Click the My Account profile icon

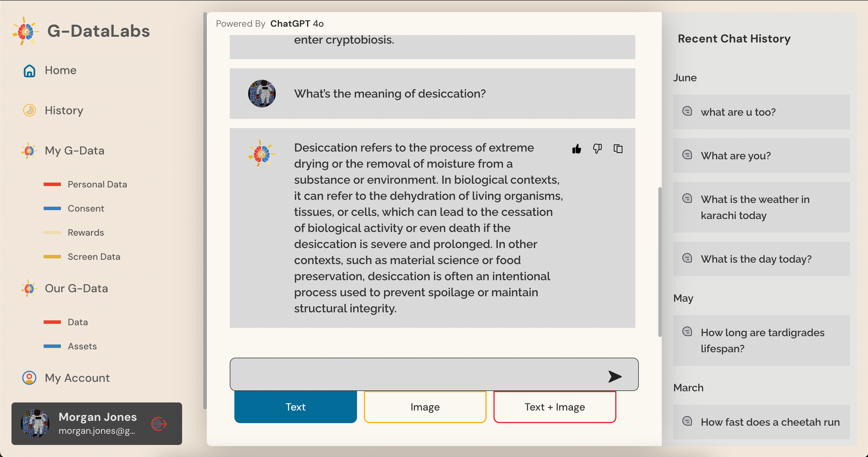pyautogui.click(x=29, y=378)
